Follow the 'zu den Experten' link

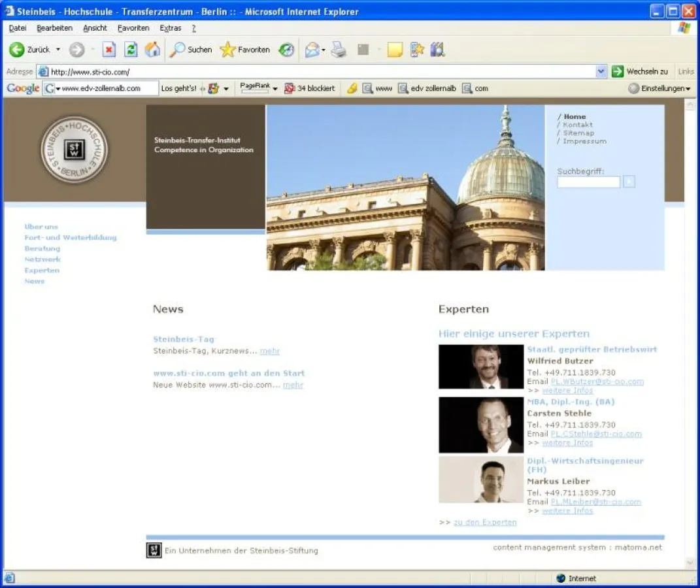point(485,522)
